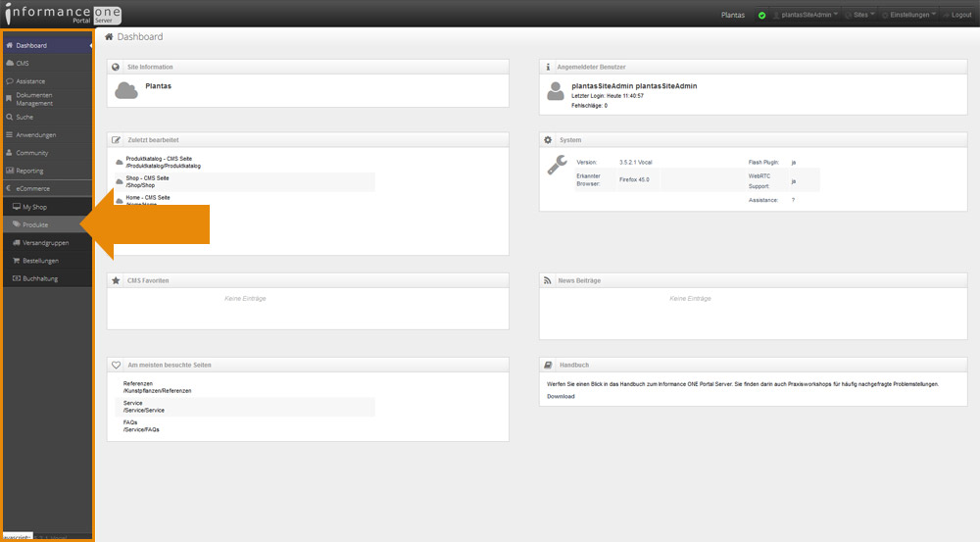Click the star icon of CMS Favoriten

116,280
